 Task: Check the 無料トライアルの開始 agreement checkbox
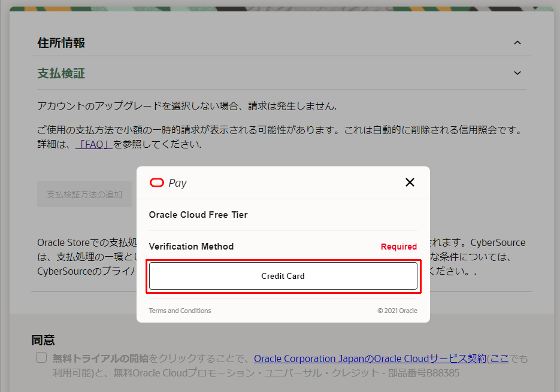[41, 357]
